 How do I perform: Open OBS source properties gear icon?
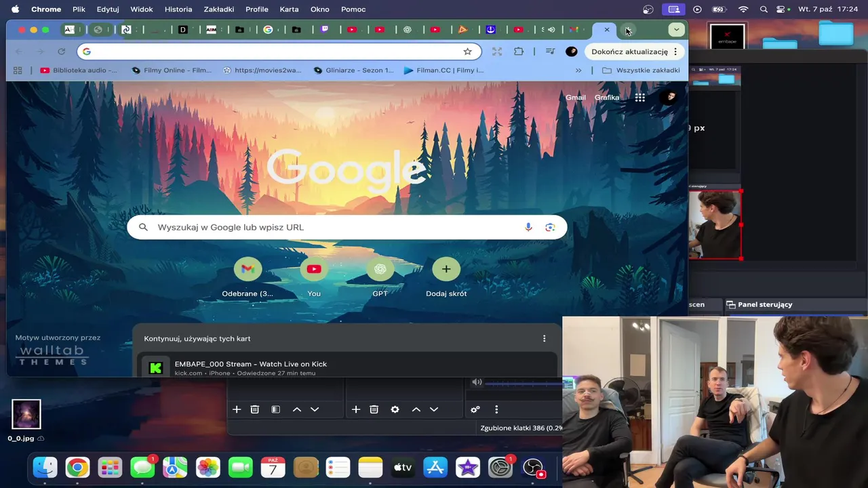(x=395, y=409)
